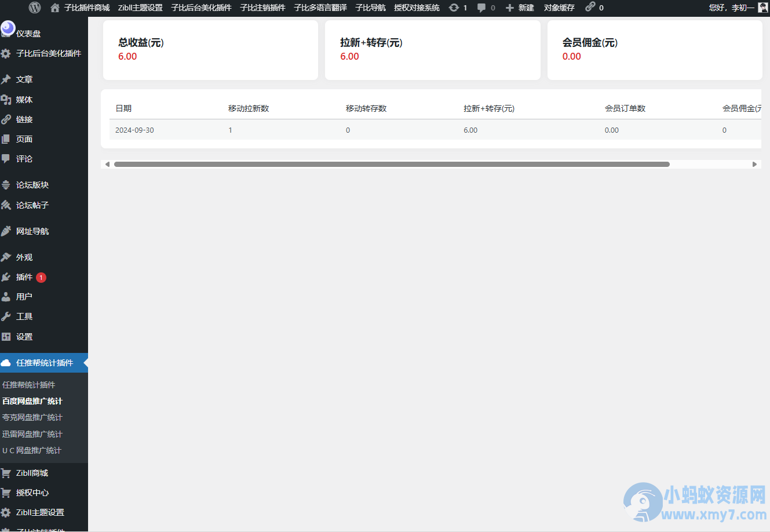770x532 pixels.
Task: Click the forum icon beside 论坛版块
Action: click(x=6, y=185)
